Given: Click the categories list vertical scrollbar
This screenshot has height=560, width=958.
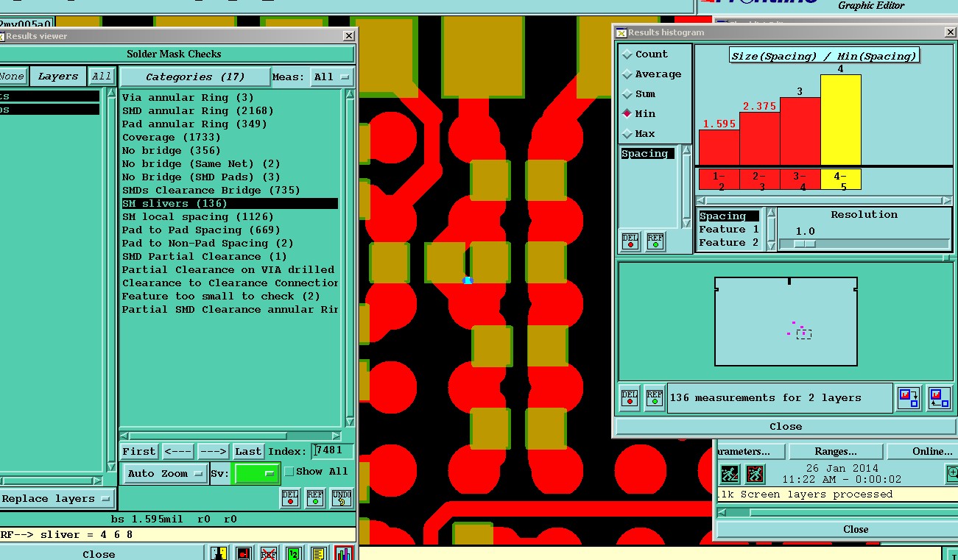Looking at the screenshot, I should pyautogui.click(x=349, y=258).
